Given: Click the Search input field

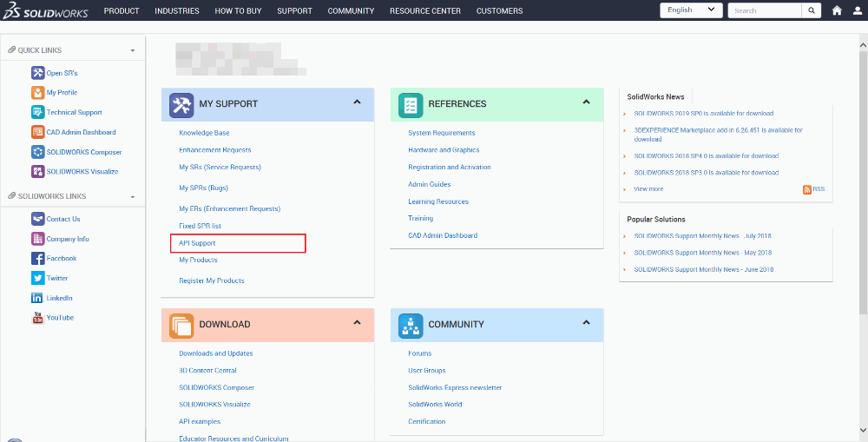Looking at the screenshot, I should (765, 10).
